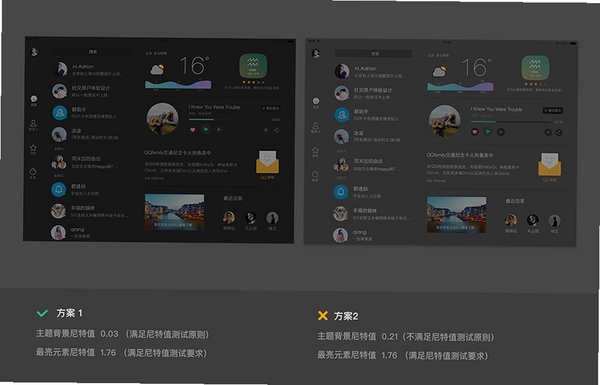Open the M.Adrian chat in the gray 方案2 mockup
Screen dimensions: 600x385
tap(372, 72)
